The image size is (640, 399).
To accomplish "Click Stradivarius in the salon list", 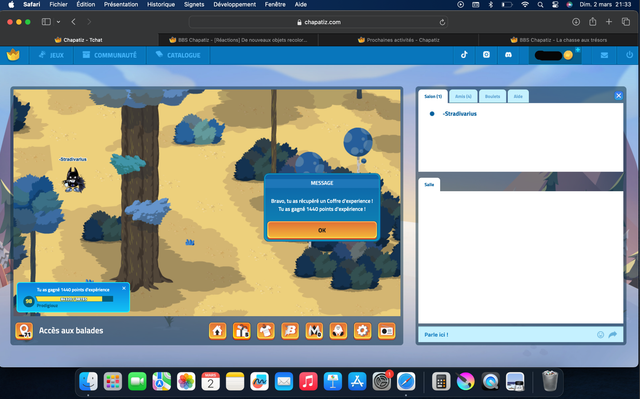I will (x=460, y=114).
